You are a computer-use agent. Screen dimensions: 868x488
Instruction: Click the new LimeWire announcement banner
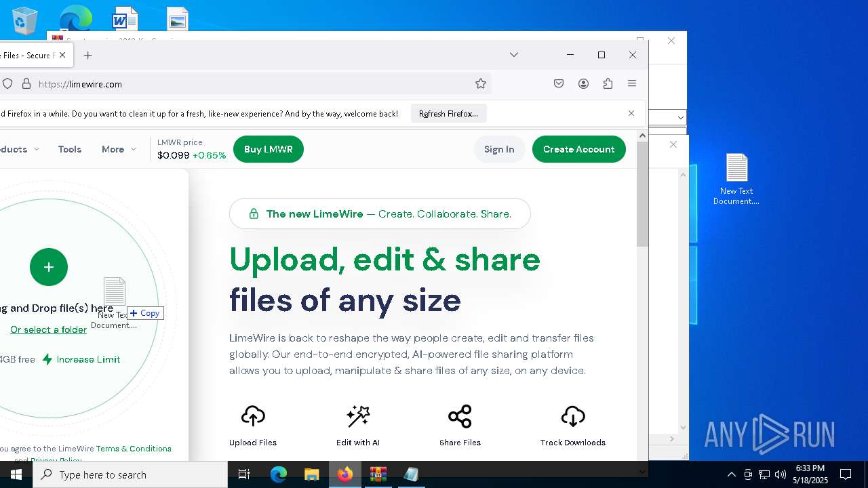(x=380, y=213)
